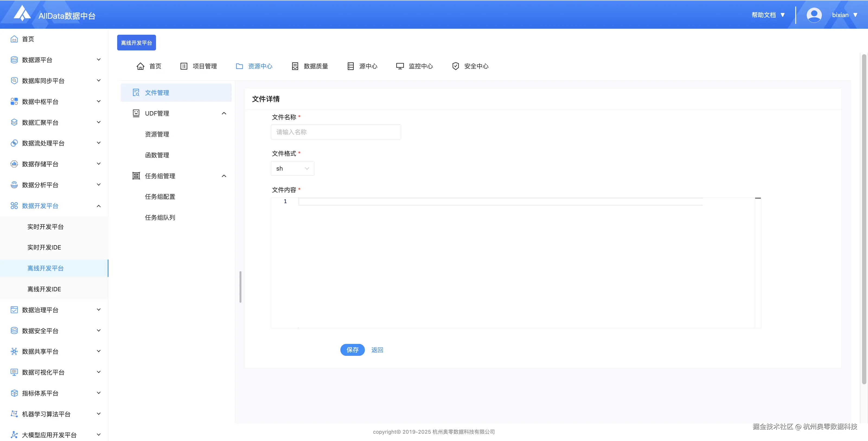Open 离线开发IDE in sidebar
The image size is (868, 441).
(44, 289)
